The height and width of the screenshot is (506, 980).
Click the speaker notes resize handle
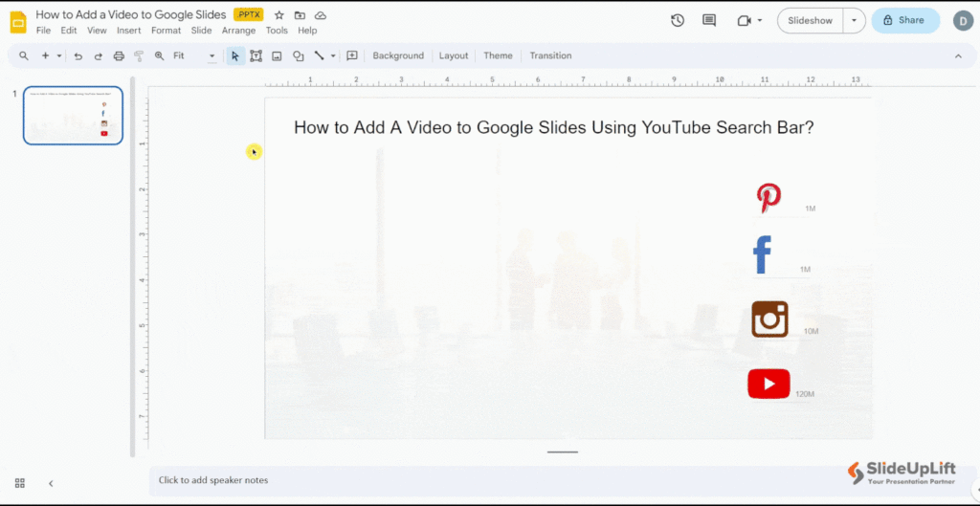click(563, 452)
